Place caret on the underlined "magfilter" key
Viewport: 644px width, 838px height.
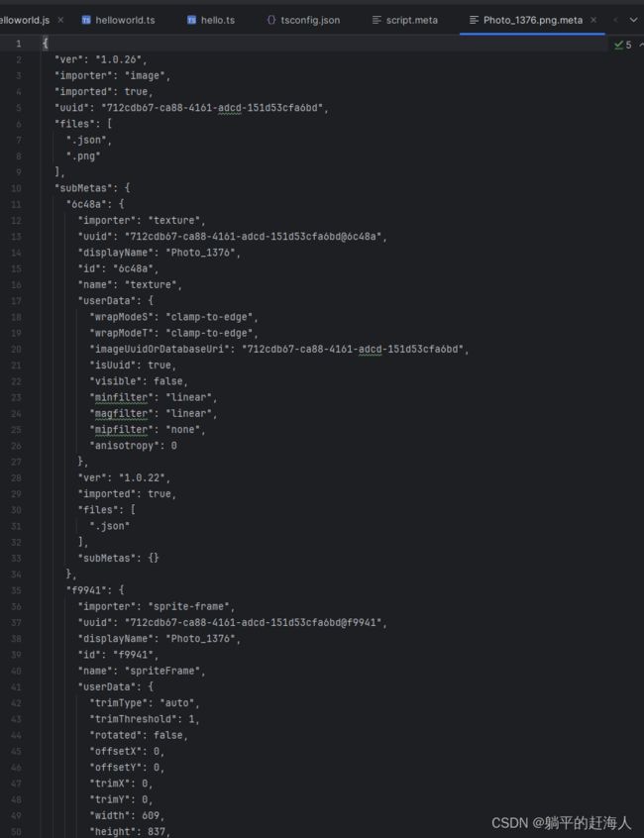(121, 413)
